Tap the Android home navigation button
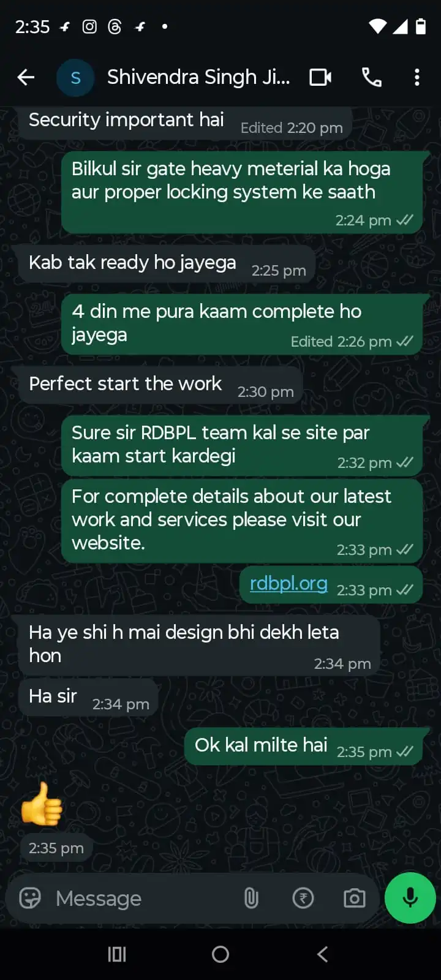This screenshot has height=980, width=441. pyautogui.click(x=221, y=954)
